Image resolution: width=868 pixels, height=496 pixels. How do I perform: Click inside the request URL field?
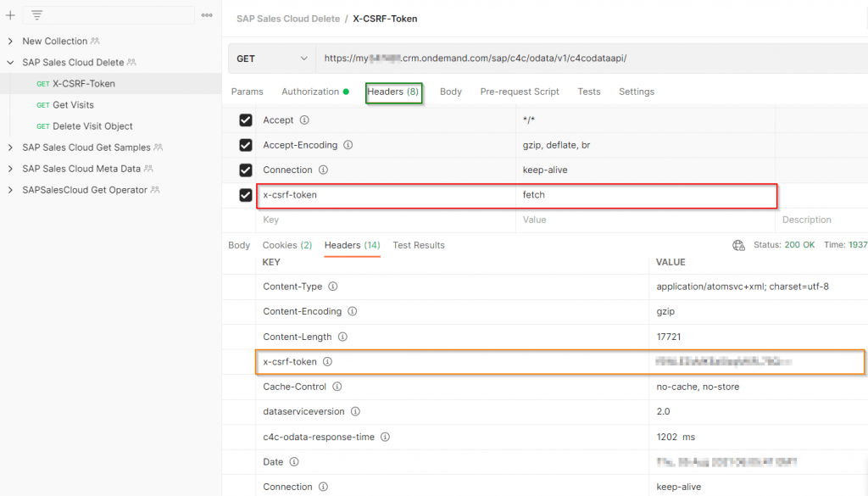tap(509, 58)
